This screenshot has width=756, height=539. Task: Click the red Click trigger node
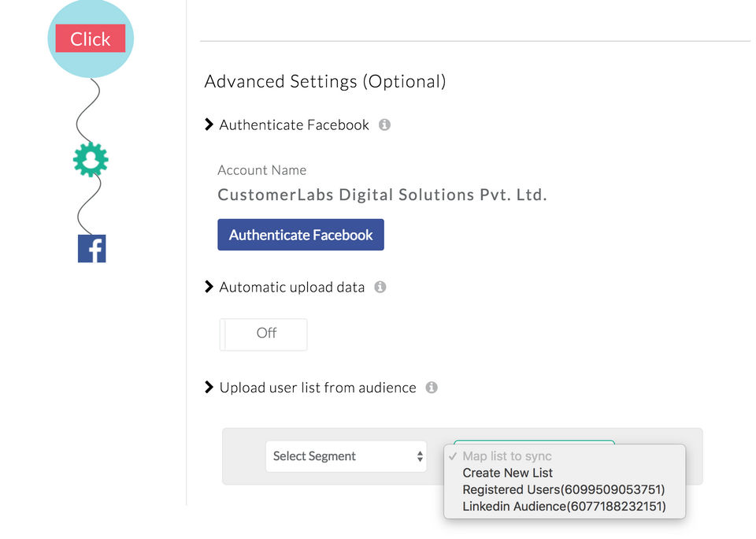point(90,39)
